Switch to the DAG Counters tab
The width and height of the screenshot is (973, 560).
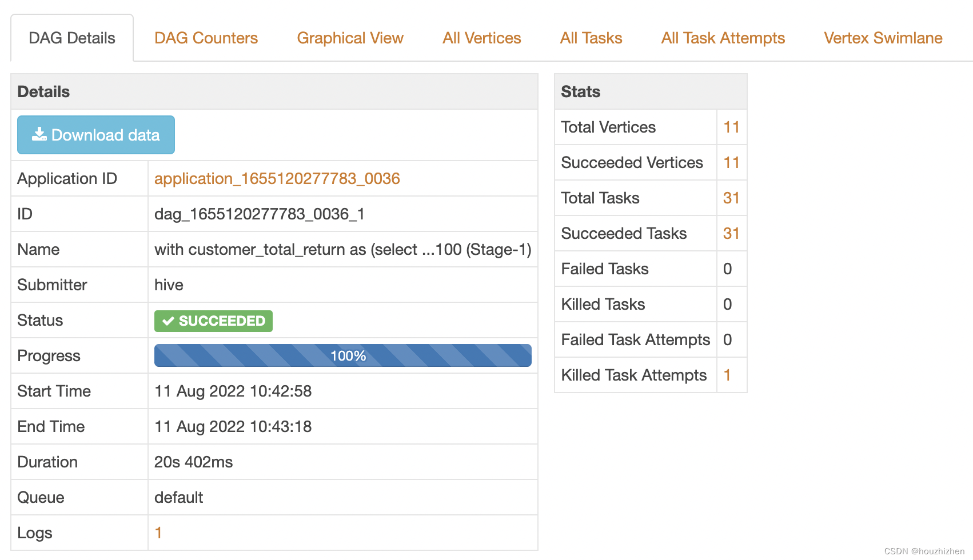pyautogui.click(x=206, y=38)
